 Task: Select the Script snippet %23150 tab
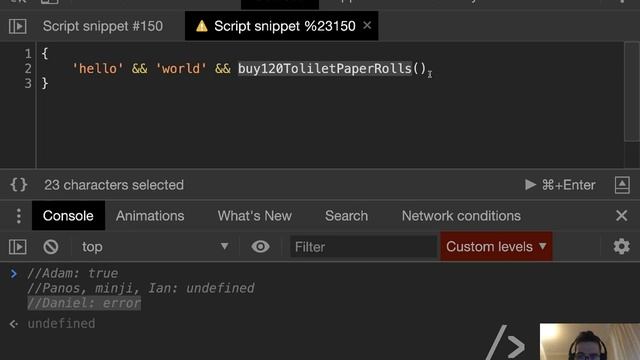coord(281,26)
